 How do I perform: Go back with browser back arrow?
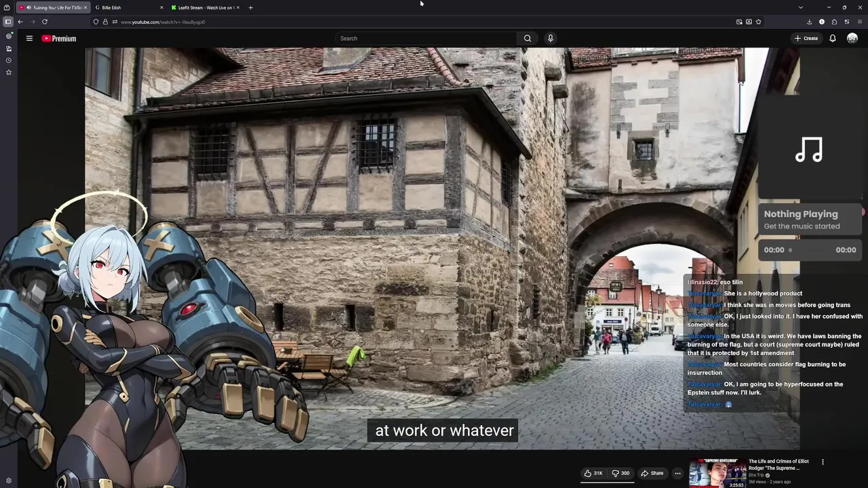[20, 22]
